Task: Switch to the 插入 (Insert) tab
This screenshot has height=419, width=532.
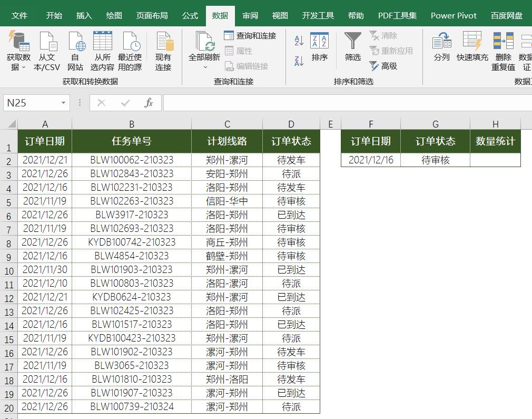Action: tap(84, 16)
